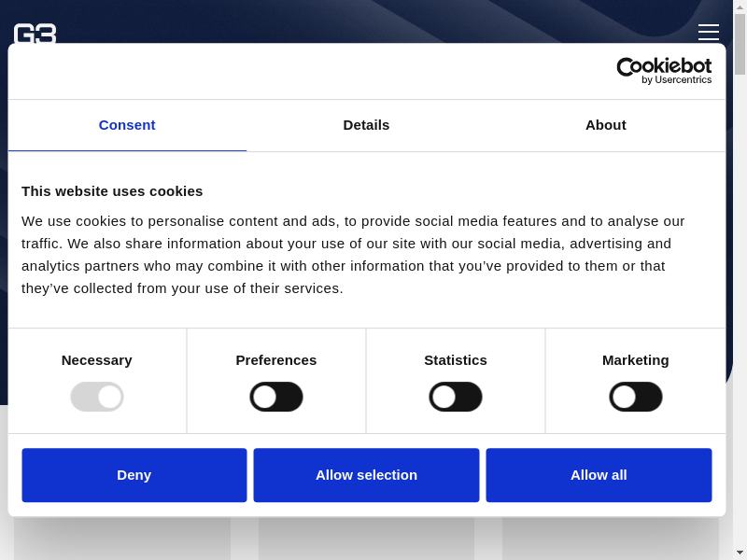747x560 pixels.
Task: Toggle the Necessary cookies switch
Action: coord(97,397)
